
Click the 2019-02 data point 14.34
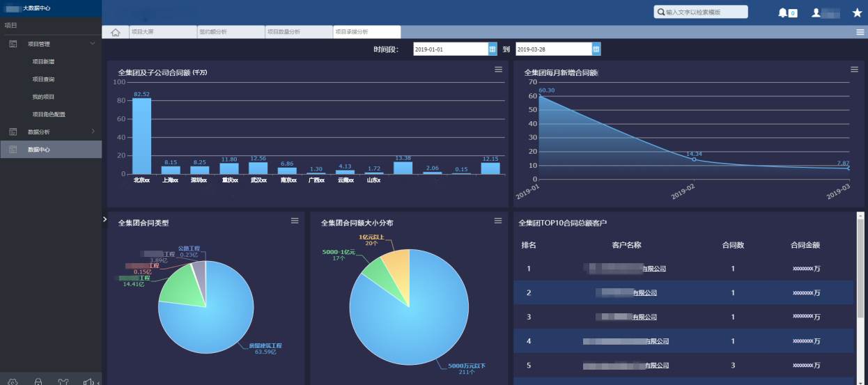(693, 159)
